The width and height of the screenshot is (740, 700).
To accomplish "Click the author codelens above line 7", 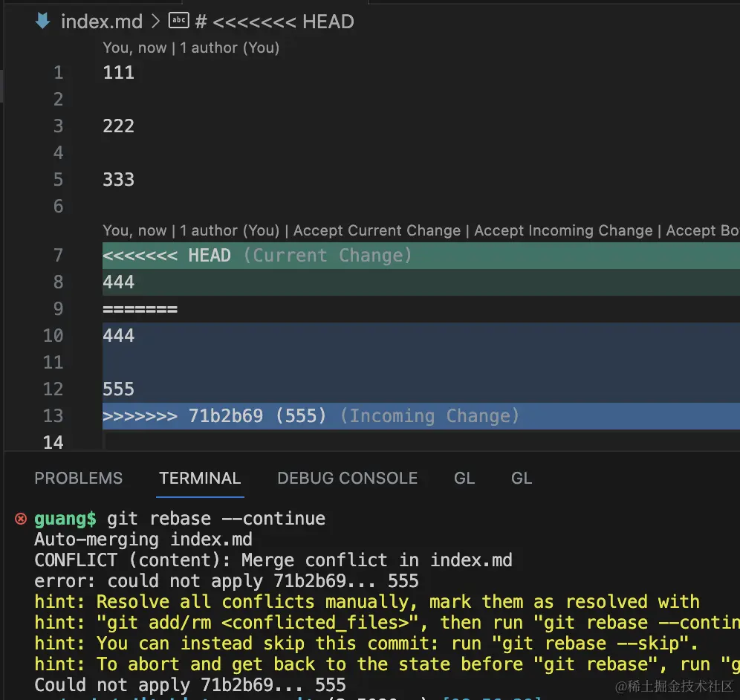I will [x=191, y=230].
